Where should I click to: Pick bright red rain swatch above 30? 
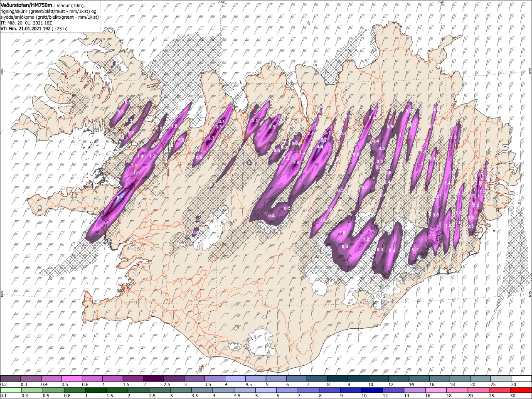(x=520, y=391)
